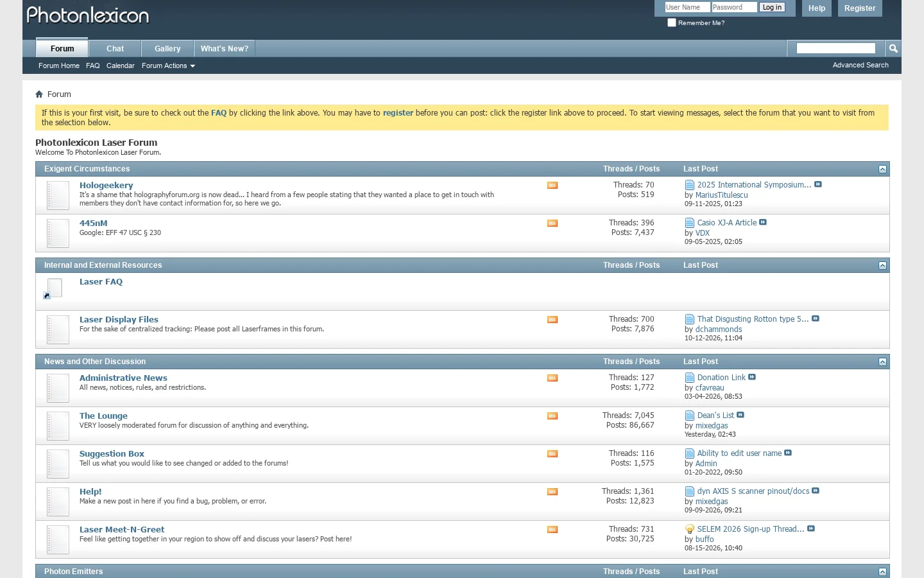Go to last post icon after Casio XJ-A Article
Viewport: 924px width, 578px height.
763,222
